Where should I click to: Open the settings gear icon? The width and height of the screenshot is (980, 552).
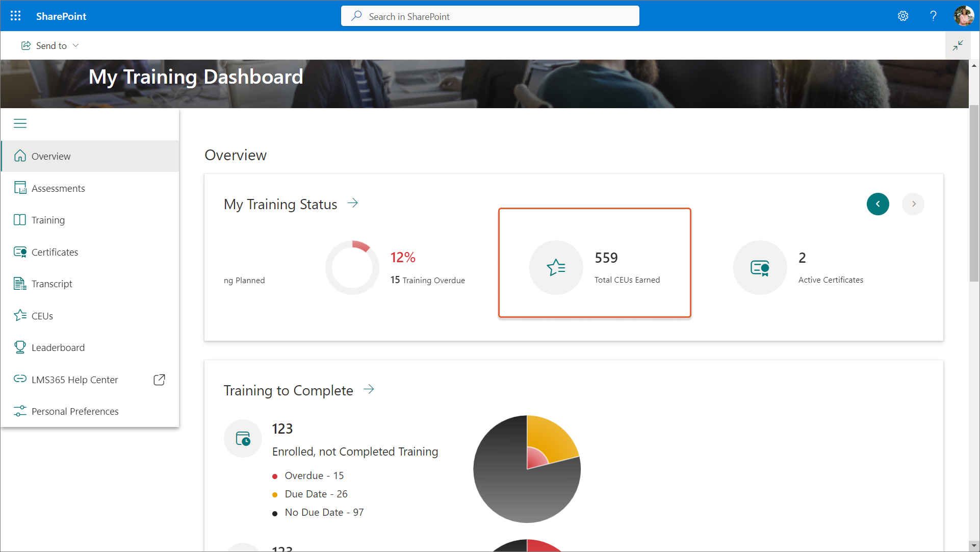[903, 16]
